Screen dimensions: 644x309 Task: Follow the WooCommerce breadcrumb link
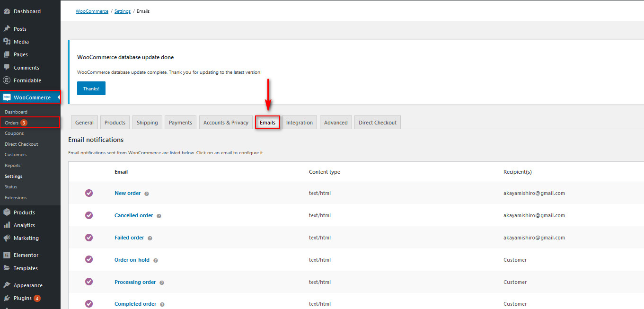pyautogui.click(x=92, y=11)
